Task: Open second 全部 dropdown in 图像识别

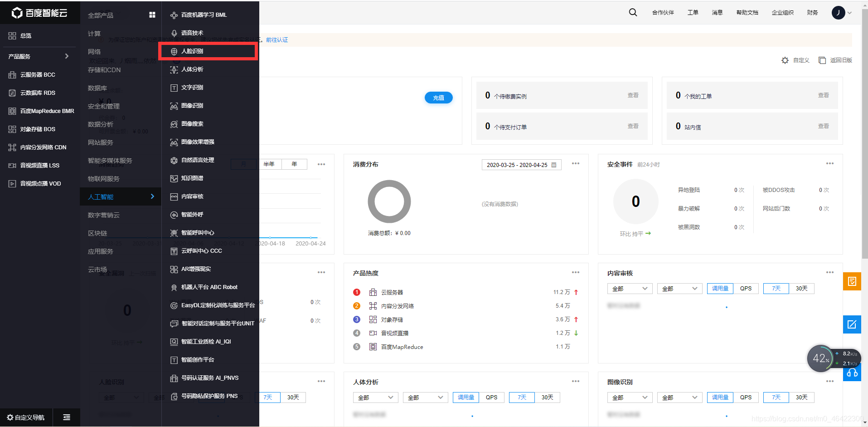Action: point(680,398)
